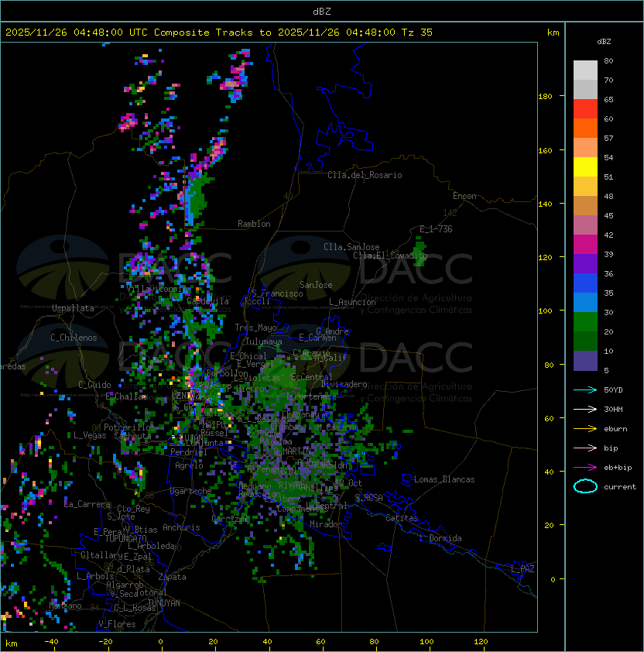The height and width of the screenshot is (652, 644).
Task: Click the 'E_1-736' map label
Action: point(436,229)
